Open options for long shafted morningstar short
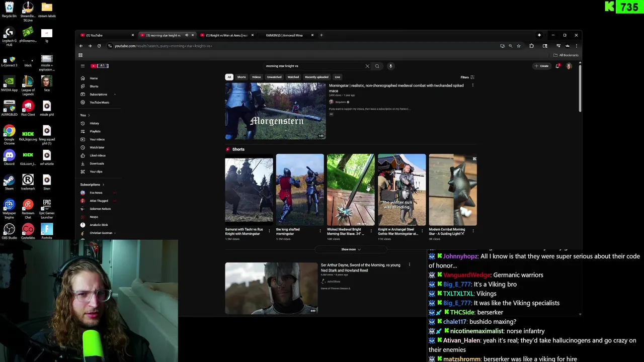644x362 pixels. (x=320, y=231)
